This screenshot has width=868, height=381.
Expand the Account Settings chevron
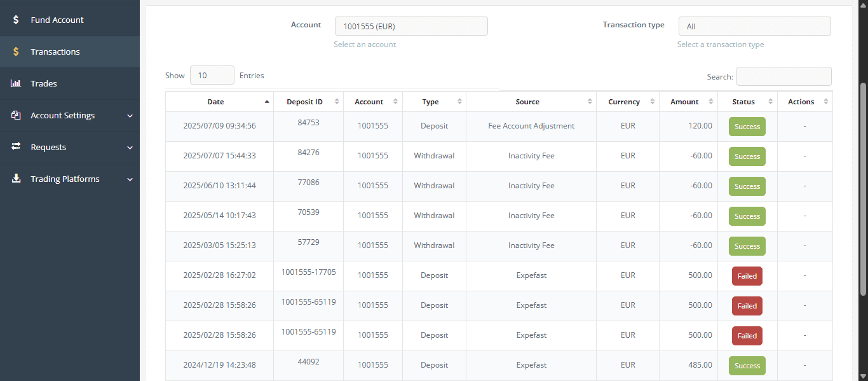click(130, 116)
